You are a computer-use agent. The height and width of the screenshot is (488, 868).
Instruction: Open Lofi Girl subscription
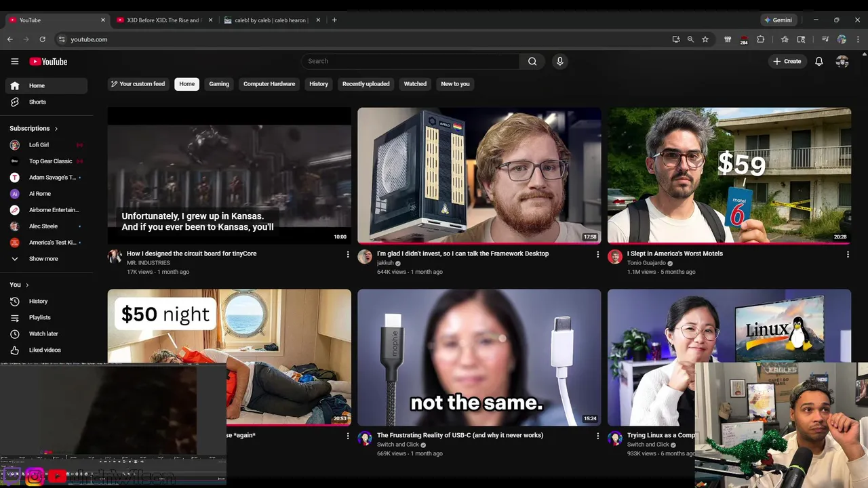[x=46, y=145]
